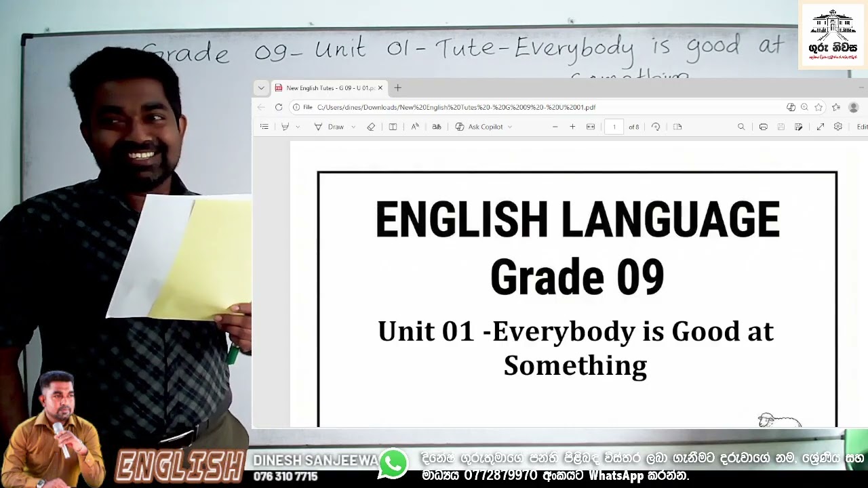Open PDF settings gear icon

coord(838,127)
